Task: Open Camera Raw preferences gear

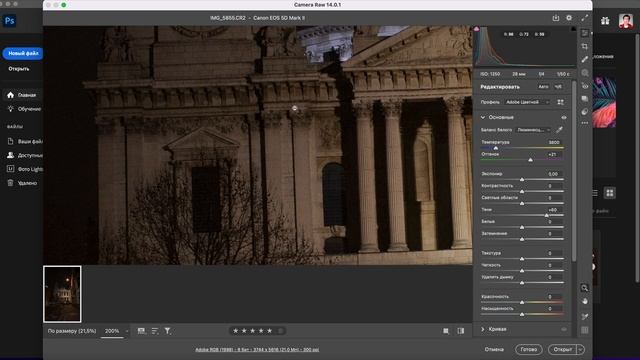Action: [569, 18]
